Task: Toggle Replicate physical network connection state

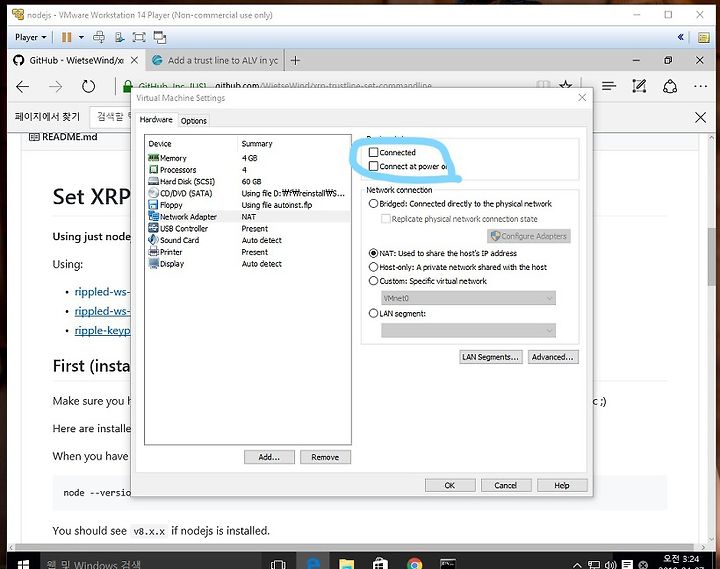Action: [386, 219]
